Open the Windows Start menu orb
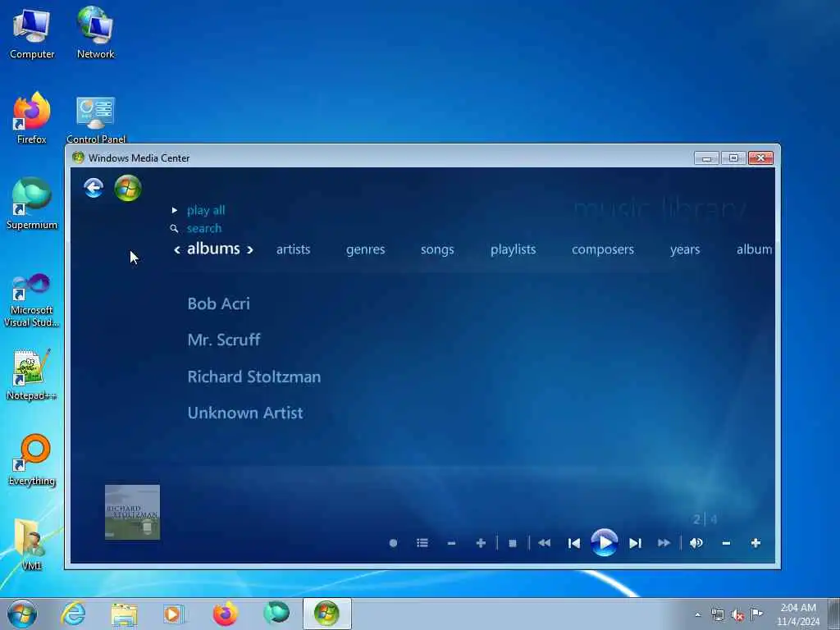This screenshot has width=840, height=630. tap(22, 614)
